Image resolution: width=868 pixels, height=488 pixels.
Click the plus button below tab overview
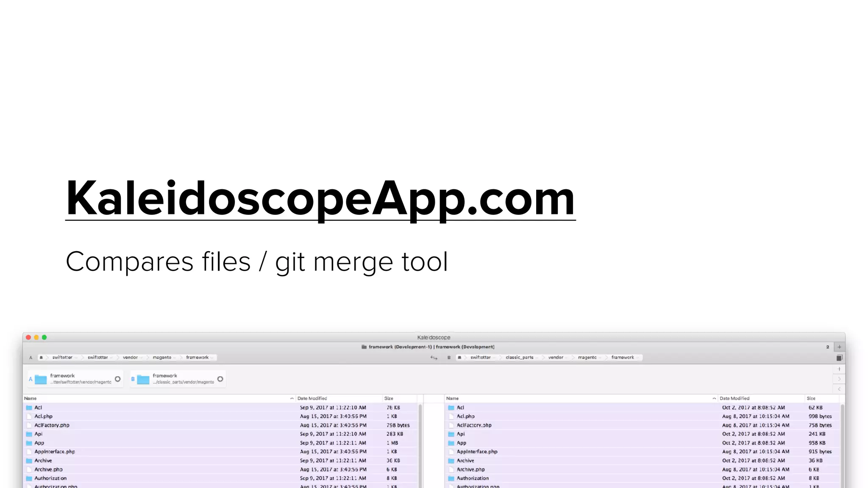pos(839,369)
